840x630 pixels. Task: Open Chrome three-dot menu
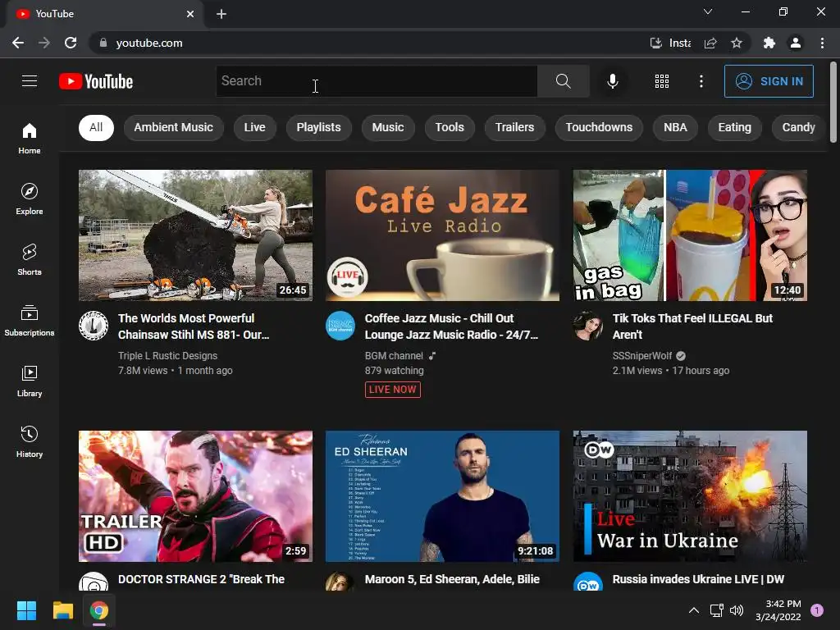click(822, 43)
